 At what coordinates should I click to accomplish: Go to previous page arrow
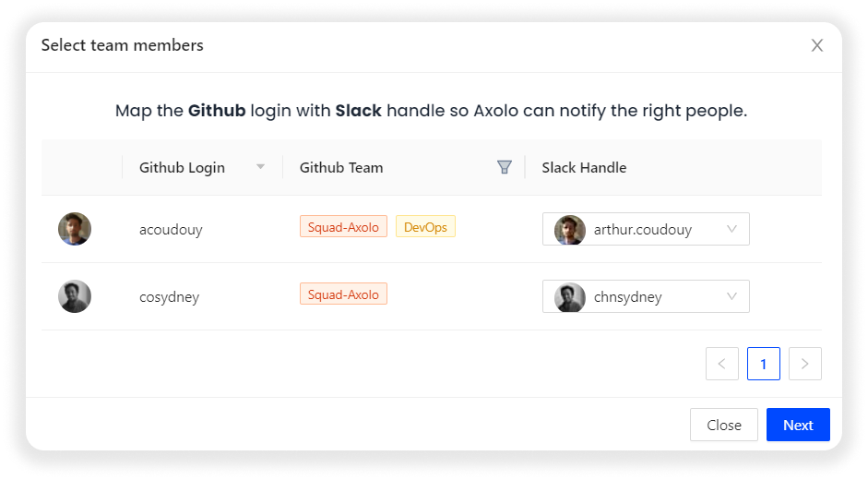coord(721,364)
